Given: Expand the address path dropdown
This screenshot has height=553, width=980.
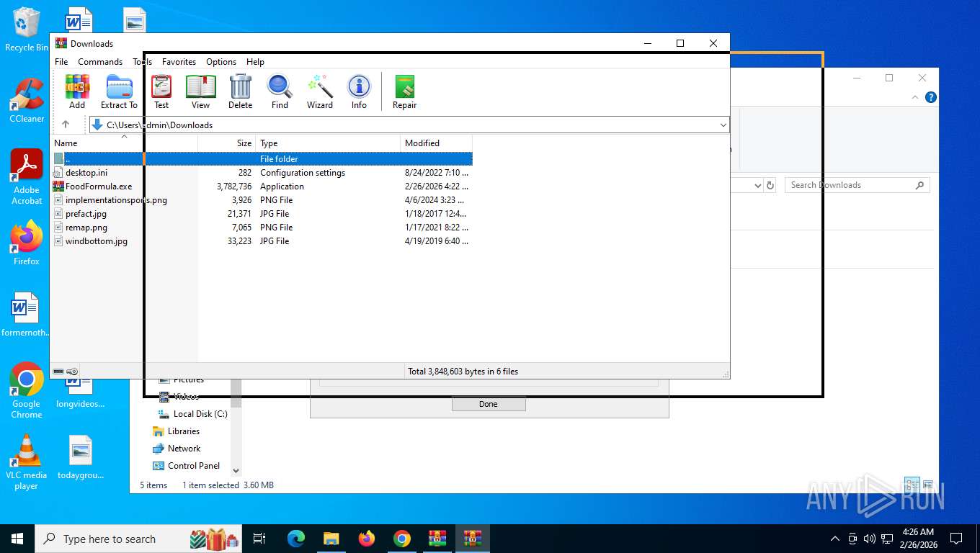Looking at the screenshot, I should pos(723,125).
